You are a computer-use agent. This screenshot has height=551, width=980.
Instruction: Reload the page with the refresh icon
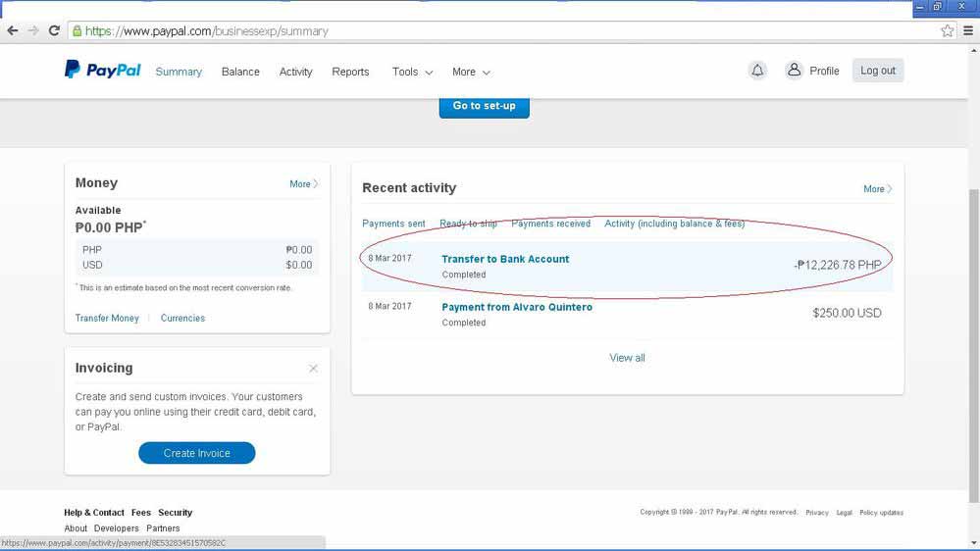coord(54,30)
